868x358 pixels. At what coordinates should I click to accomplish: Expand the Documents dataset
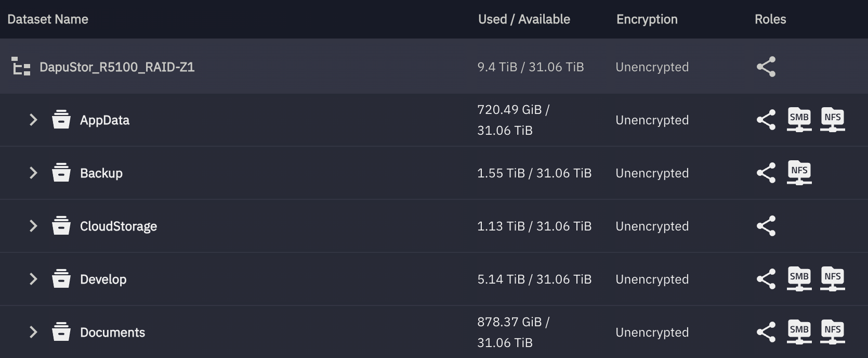[x=33, y=332]
